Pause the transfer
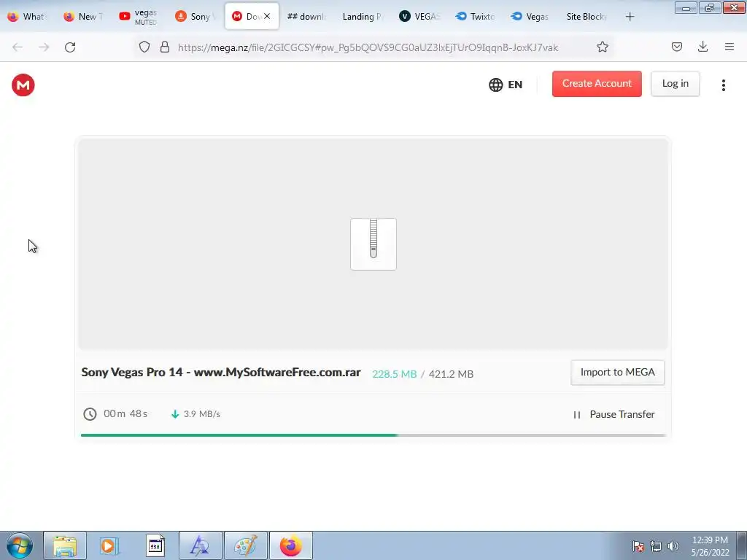Screen dimensions: 747x560 click(x=614, y=414)
